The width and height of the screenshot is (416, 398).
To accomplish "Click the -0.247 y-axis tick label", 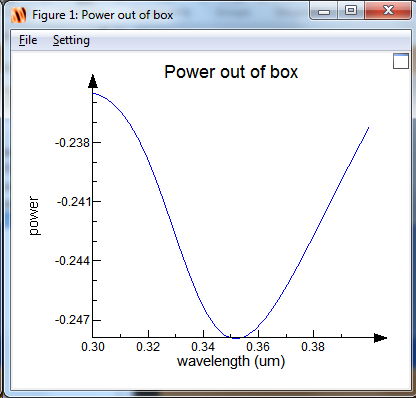I will tap(72, 320).
